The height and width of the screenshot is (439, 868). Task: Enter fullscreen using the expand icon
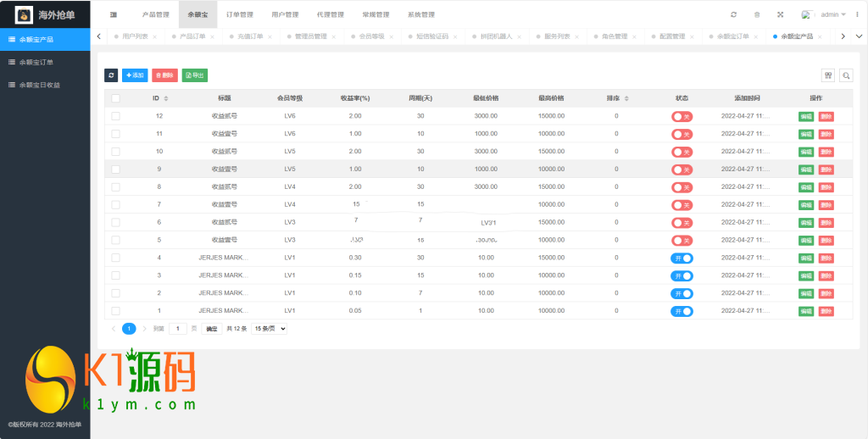tap(780, 14)
